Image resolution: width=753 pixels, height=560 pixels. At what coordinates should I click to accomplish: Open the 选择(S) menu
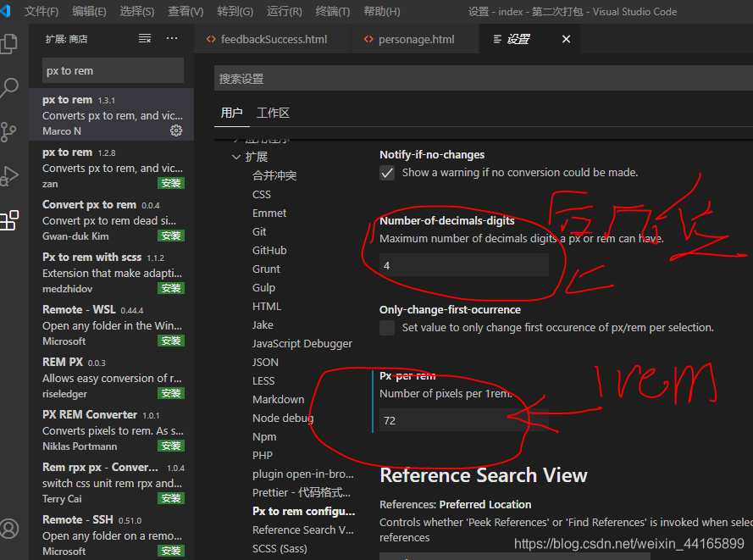click(x=137, y=12)
